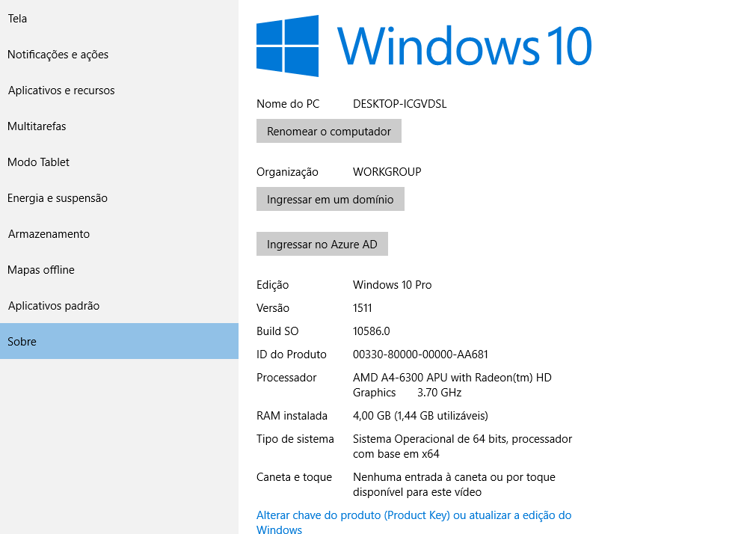756x534 pixels.
Task: Open the Tela settings section
Action: click(x=119, y=19)
